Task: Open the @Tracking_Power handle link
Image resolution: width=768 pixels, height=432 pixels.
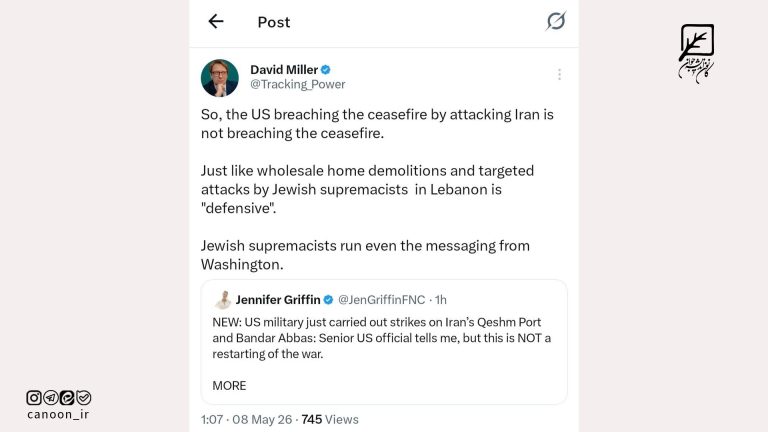Action: coord(298,84)
